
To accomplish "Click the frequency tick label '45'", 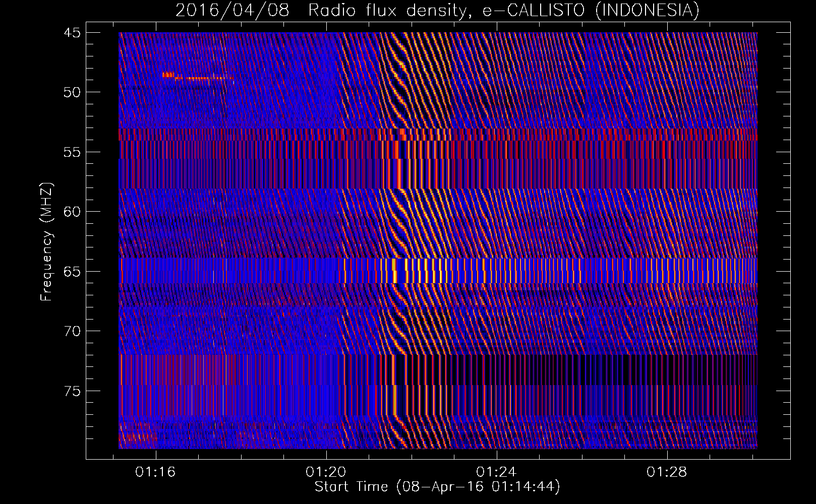I will tap(72, 33).
